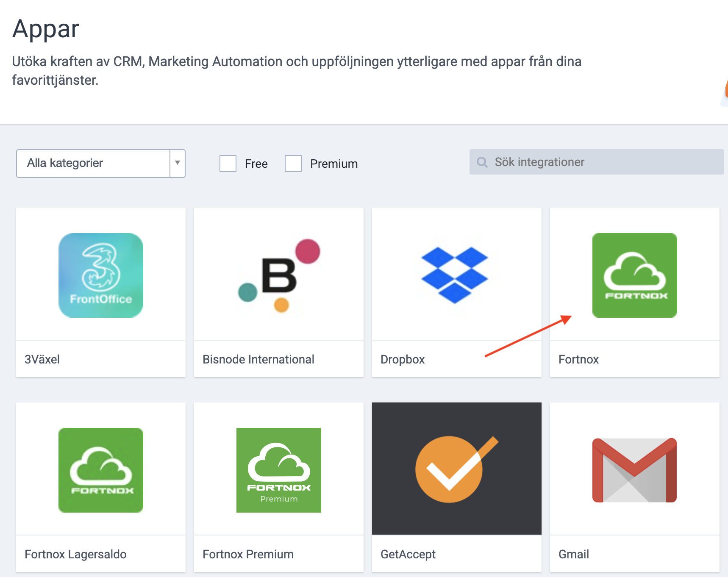
Task: Click the Premium filter label
Action: (334, 164)
